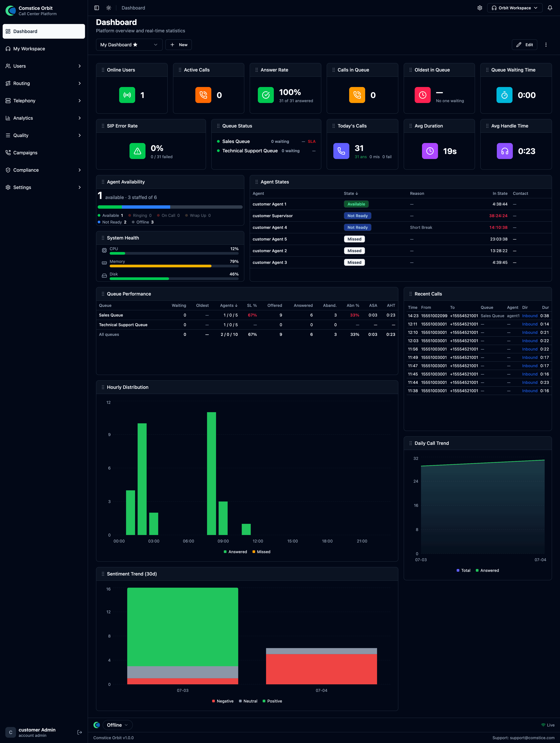This screenshot has width=560, height=743.
Task: Click the Queue Waiting Time stopwatch icon
Action: coord(504,95)
